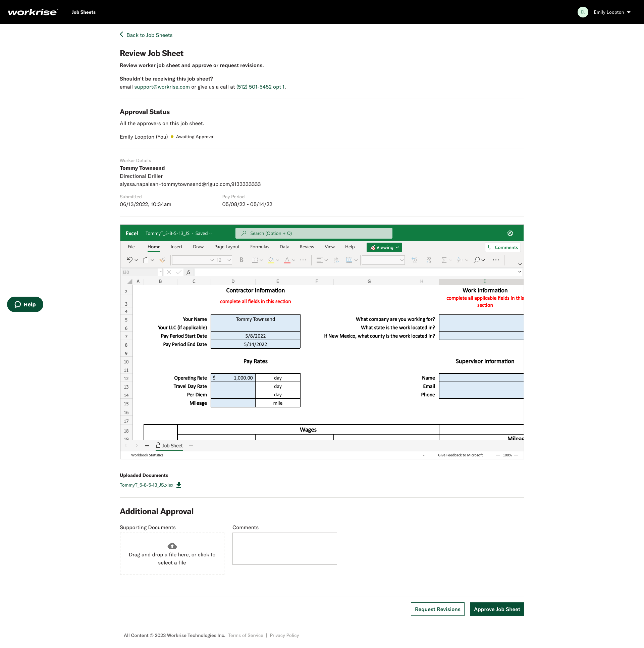Screen dimensions: 644x648
Task: Click the Request Revisions button
Action: click(x=437, y=609)
